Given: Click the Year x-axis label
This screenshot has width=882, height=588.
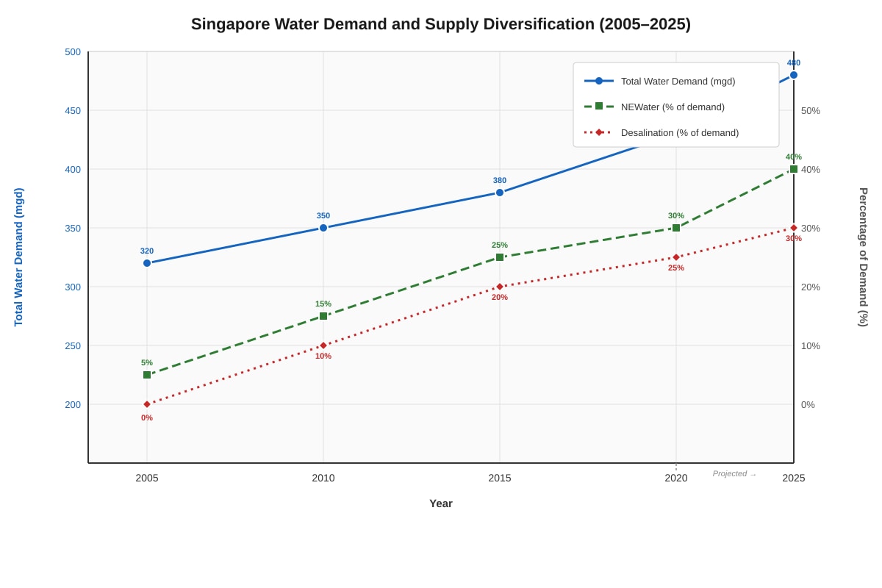Looking at the screenshot, I should (x=441, y=503).
